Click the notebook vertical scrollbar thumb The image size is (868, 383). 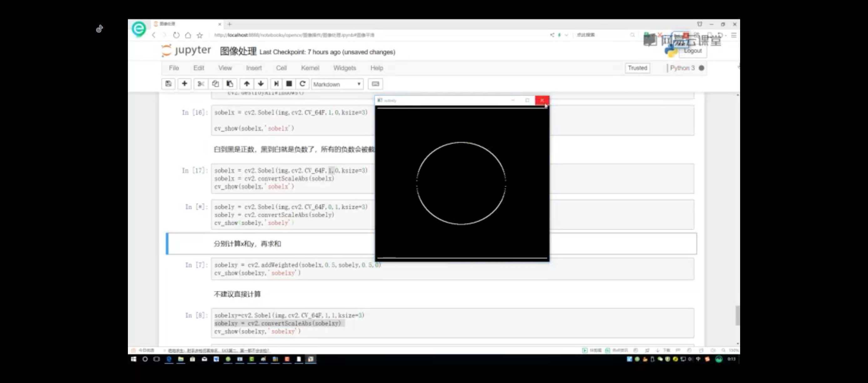[737, 316]
